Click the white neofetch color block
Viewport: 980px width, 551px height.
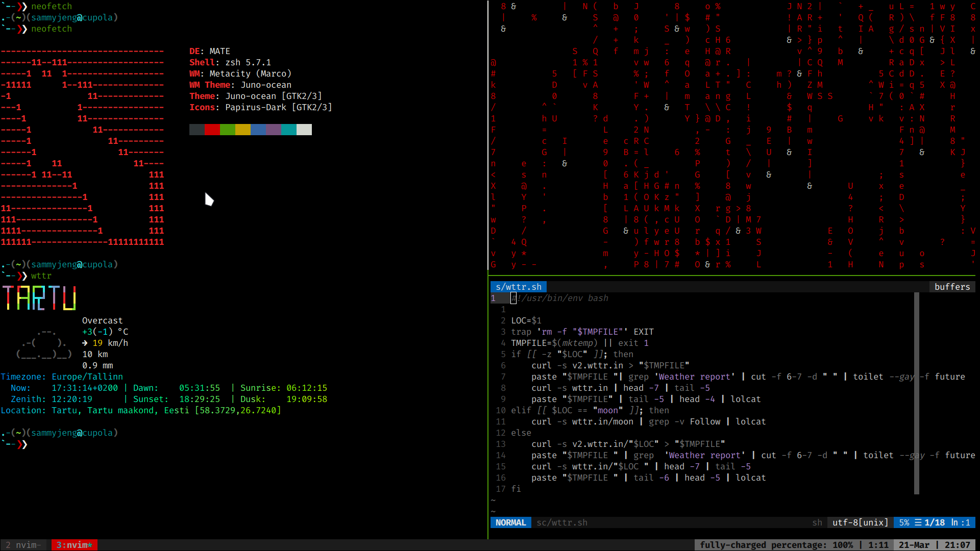[x=304, y=130]
